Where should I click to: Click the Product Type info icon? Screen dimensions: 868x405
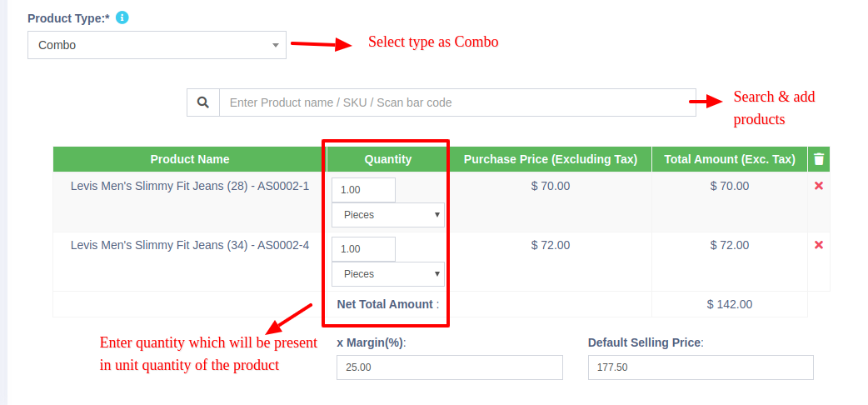tap(122, 17)
